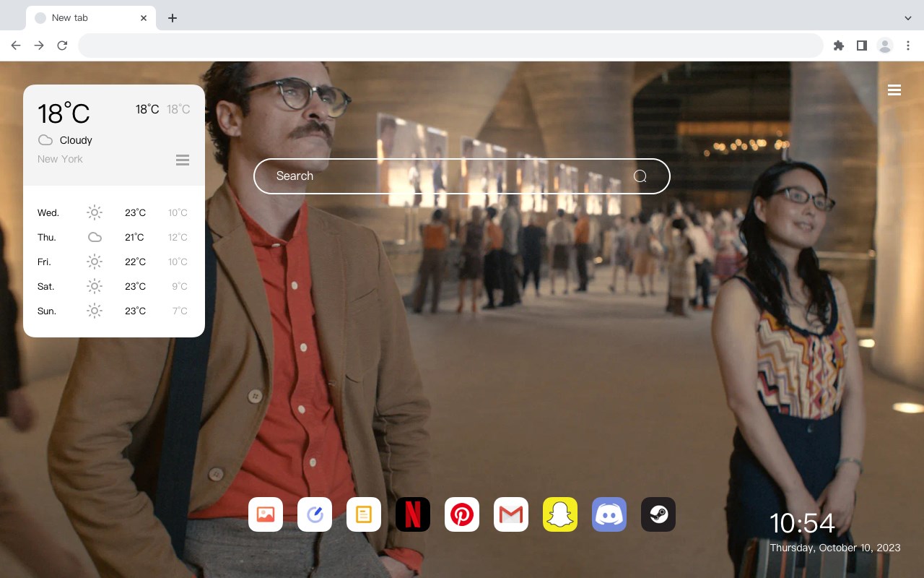
Task: Open the browser Extensions puzzle icon
Action: [839, 46]
